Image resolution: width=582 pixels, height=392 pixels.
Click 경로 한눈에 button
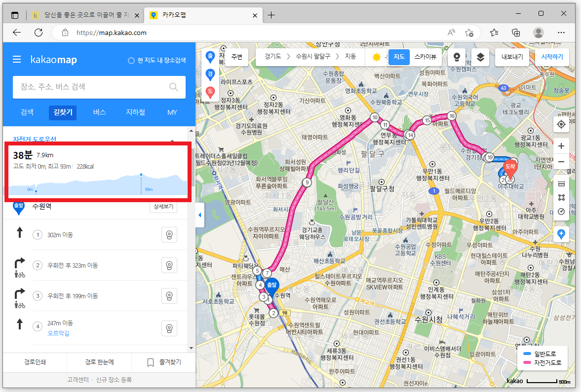pyautogui.click(x=99, y=362)
